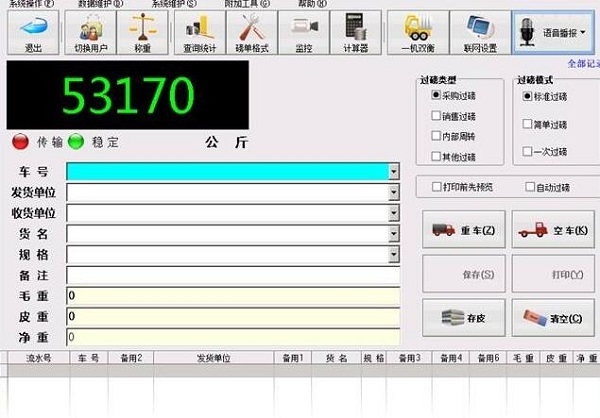Click the 备用6 column header

(x=488, y=358)
